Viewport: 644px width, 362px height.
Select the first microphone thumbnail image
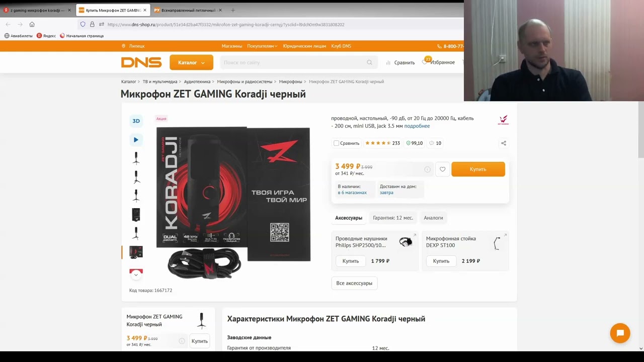pos(136,158)
